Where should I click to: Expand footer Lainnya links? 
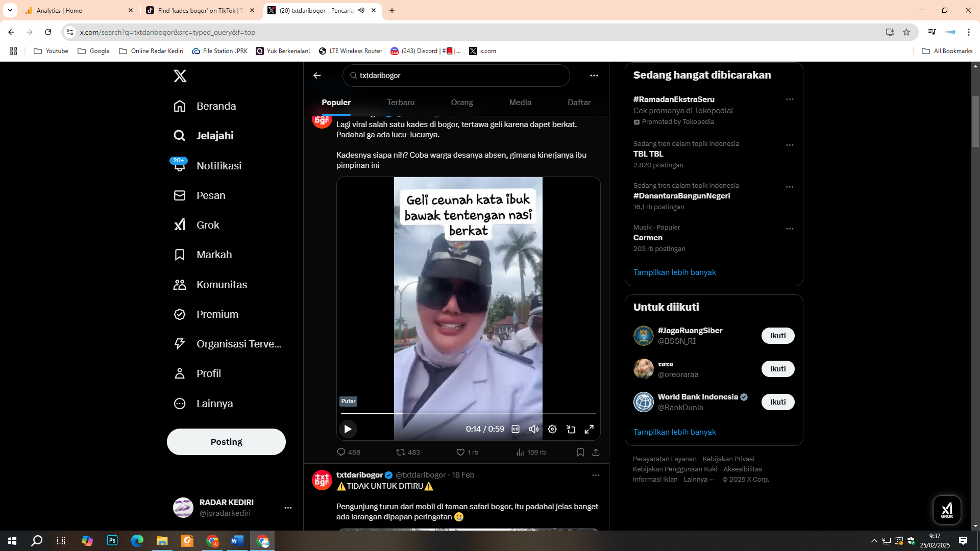point(699,480)
